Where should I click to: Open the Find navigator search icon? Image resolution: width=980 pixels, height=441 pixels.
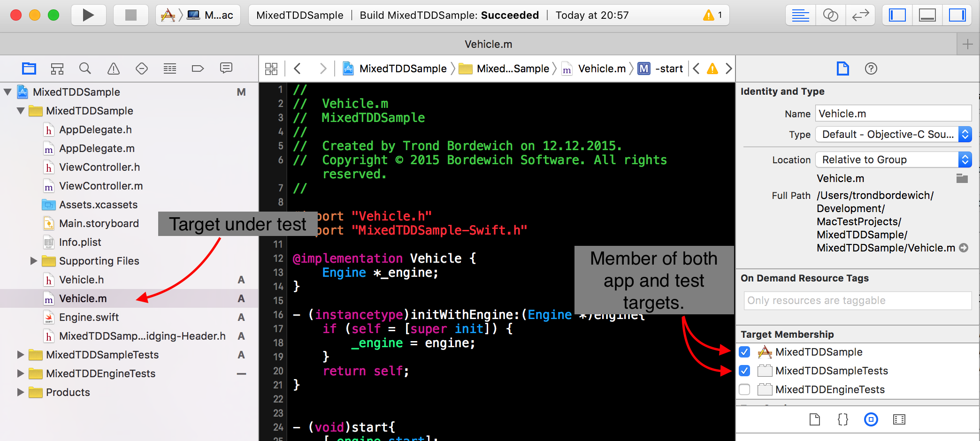(x=85, y=68)
